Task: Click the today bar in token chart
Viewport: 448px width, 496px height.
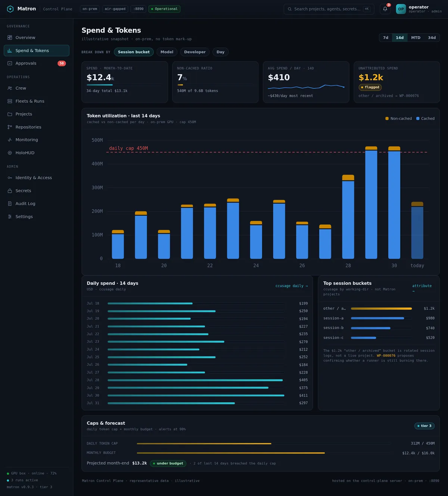Action: [417, 230]
